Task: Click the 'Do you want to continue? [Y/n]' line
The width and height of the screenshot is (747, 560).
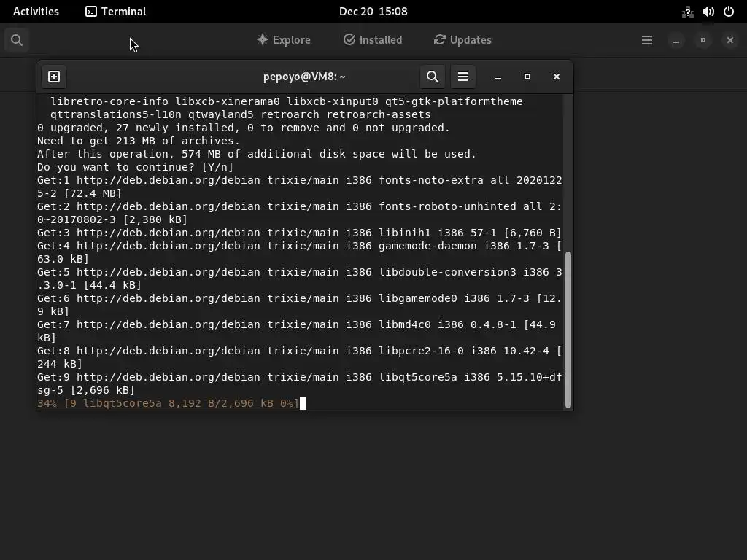Action: [135, 167]
